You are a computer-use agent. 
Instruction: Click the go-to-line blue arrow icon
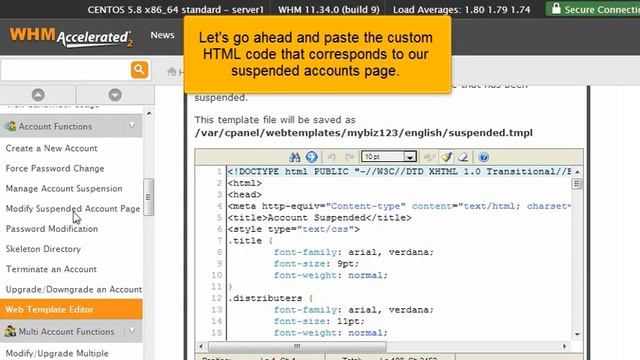[x=311, y=157]
